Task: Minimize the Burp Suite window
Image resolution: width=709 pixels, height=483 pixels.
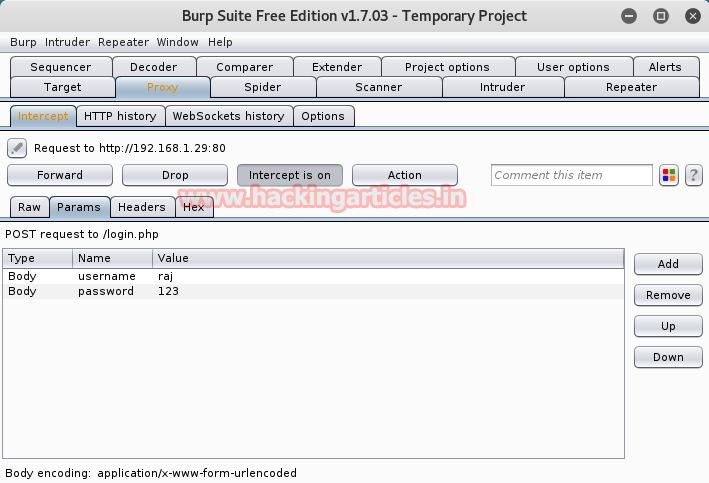Action: [629, 16]
